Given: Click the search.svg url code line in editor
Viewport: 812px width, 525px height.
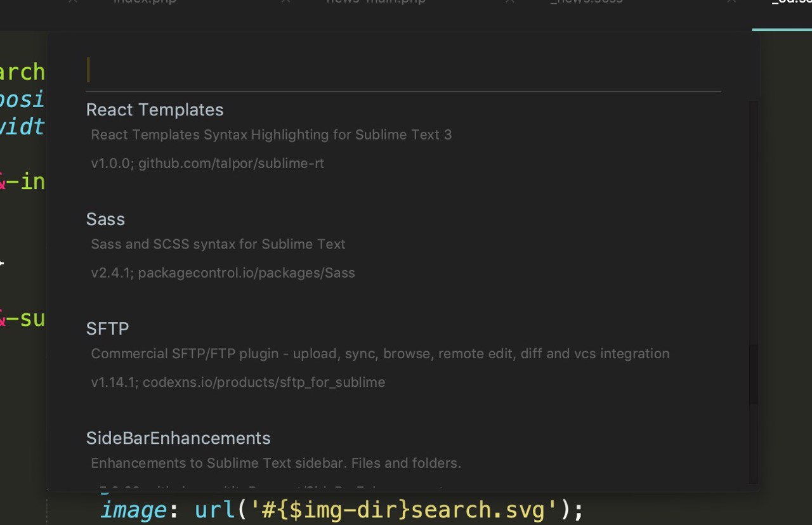Looking at the screenshot, I should [342, 510].
